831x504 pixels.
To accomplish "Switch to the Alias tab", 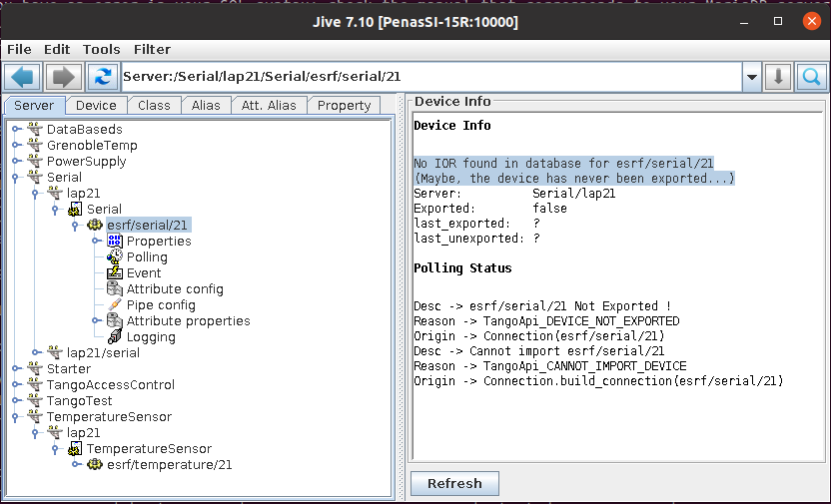I will click(206, 106).
